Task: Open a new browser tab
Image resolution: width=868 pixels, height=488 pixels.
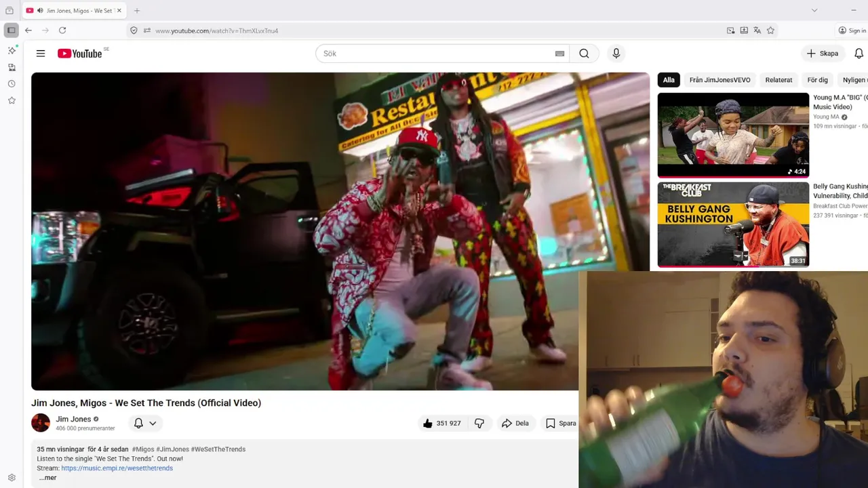Action: pyautogui.click(x=137, y=11)
